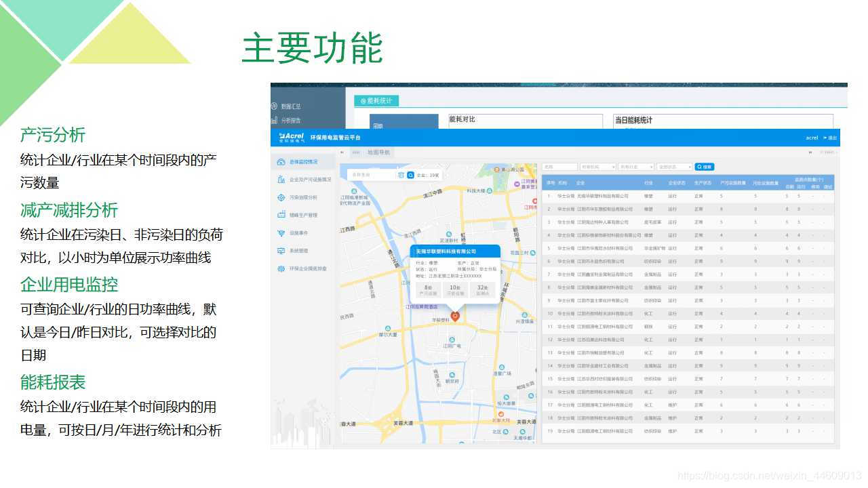Select table row 4 in company list
The width and height of the screenshot is (868, 488).
688,235
